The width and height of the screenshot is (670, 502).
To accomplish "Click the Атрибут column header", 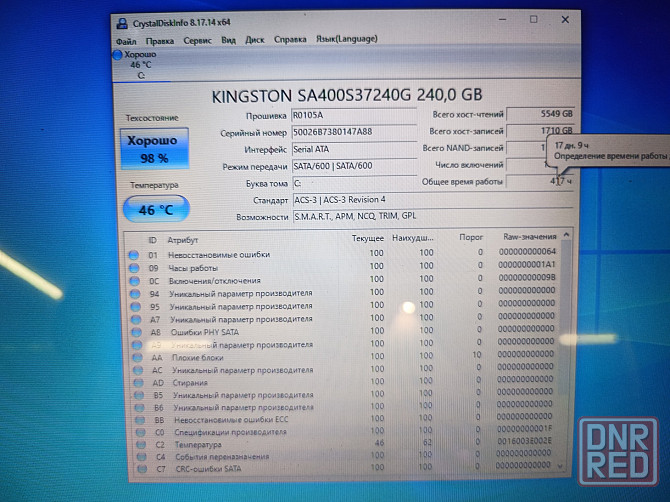I will [x=183, y=240].
